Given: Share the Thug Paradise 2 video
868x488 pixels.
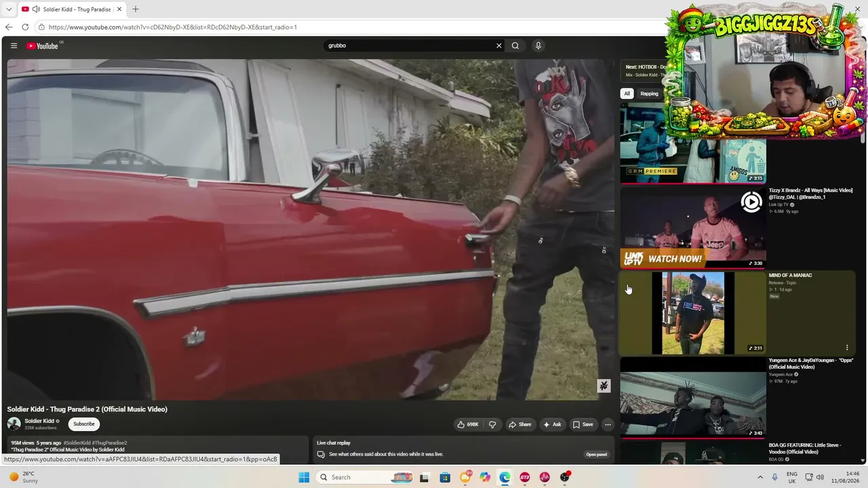Looking at the screenshot, I should pos(520,424).
